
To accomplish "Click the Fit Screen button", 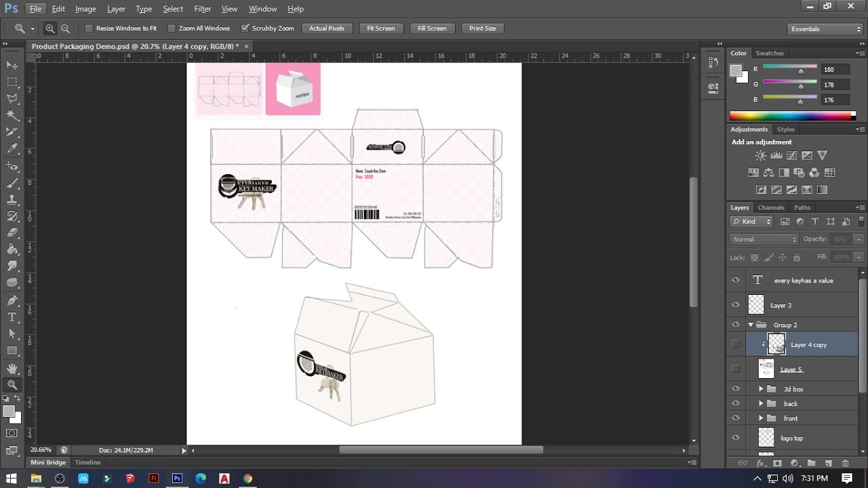I will tap(381, 28).
